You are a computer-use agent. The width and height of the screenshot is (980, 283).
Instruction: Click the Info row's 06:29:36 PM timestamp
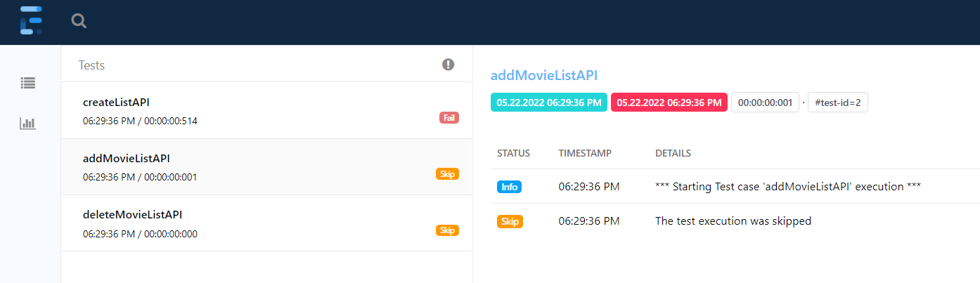click(x=589, y=187)
